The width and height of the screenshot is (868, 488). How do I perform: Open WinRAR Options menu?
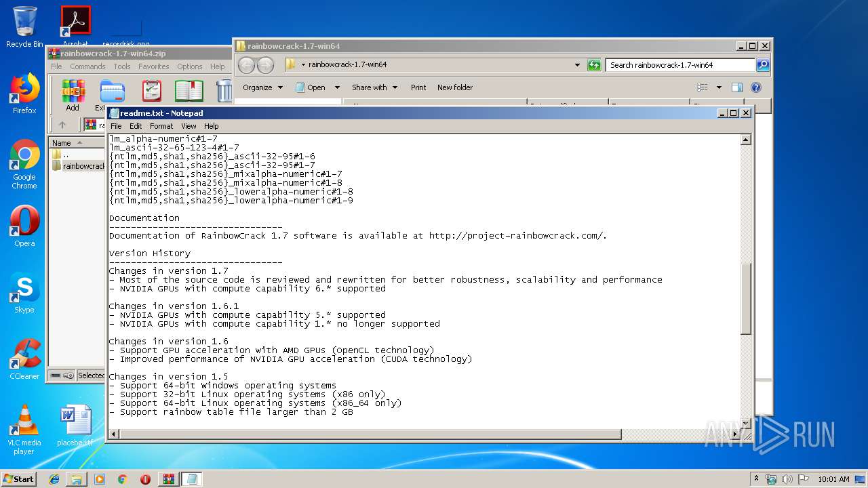coord(190,66)
